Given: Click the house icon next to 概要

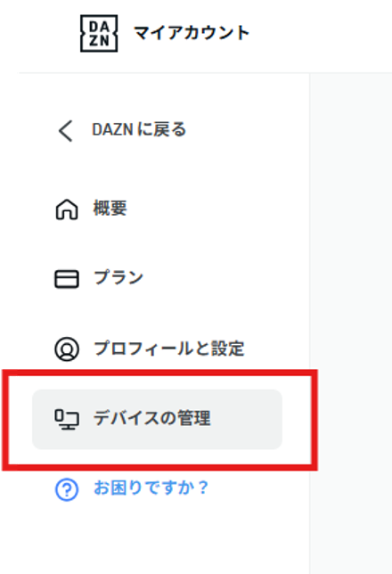Looking at the screenshot, I should [x=67, y=209].
